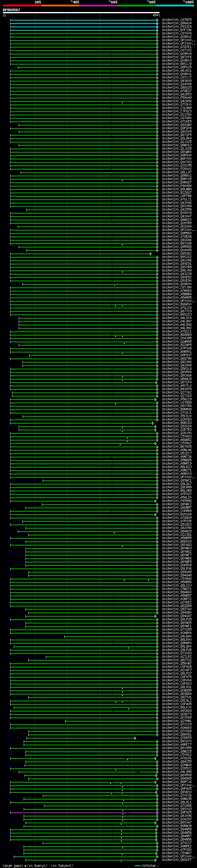Select the label UniRef100_C6TA74
Viewport: 197px width, 868px height.
pos(177,33)
